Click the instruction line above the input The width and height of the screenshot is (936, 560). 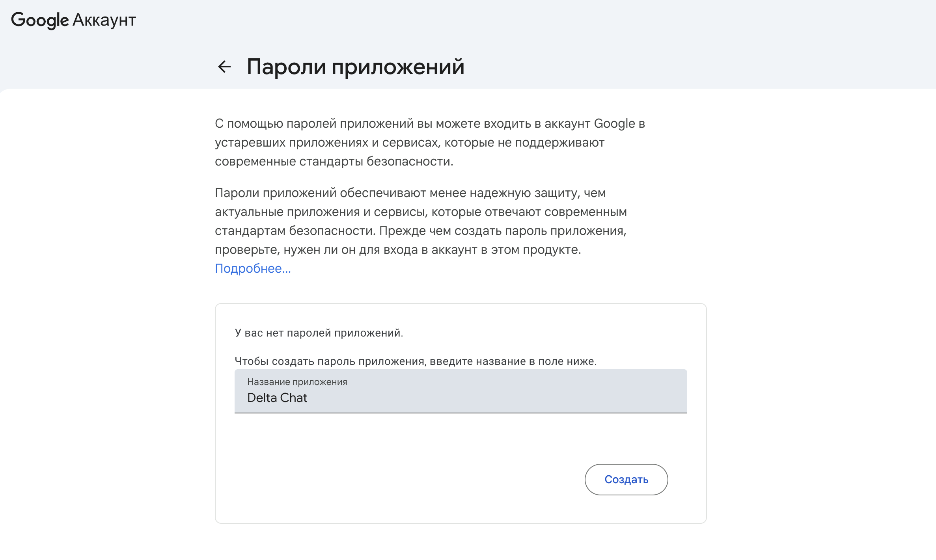click(416, 361)
